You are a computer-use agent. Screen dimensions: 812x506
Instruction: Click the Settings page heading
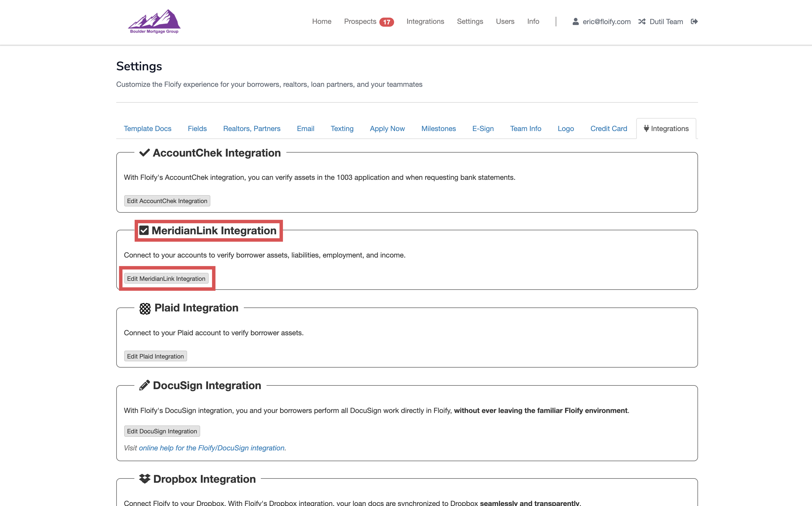(x=139, y=66)
